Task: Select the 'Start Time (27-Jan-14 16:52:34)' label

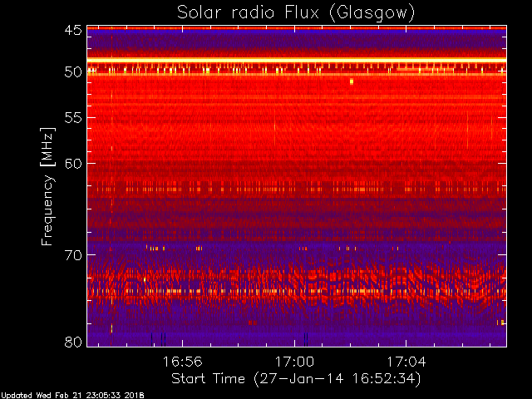Action: click(x=296, y=379)
